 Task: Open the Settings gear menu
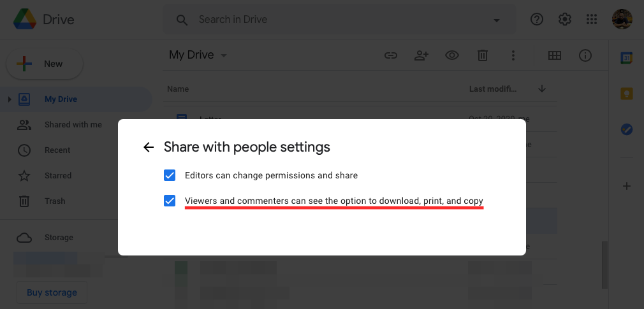(x=564, y=20)
